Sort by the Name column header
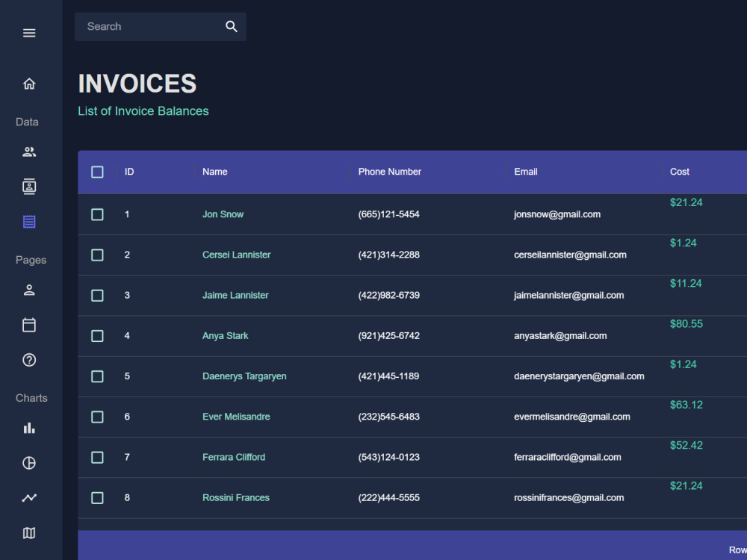Screen dimensions: 747x560 coord(215,172)
